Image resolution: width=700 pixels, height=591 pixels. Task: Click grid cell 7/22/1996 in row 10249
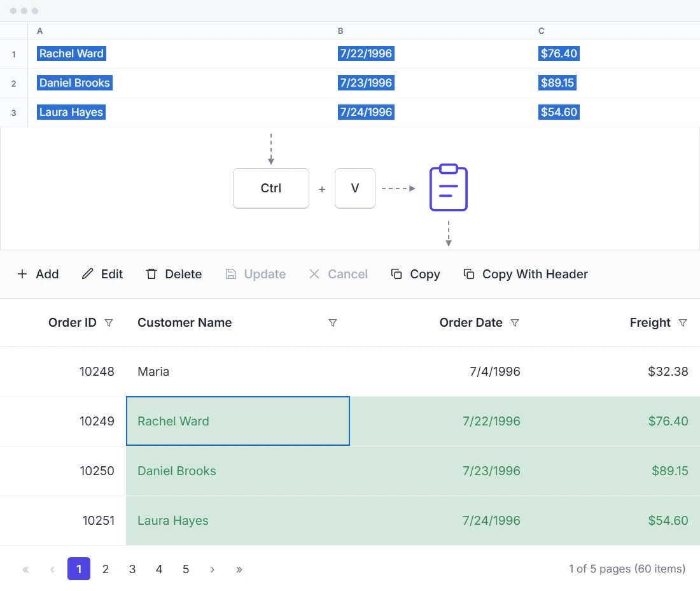point(441,421)
